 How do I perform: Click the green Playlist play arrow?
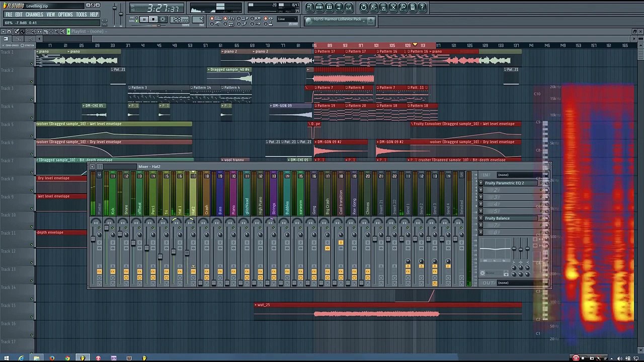click(x=68, y=31)
